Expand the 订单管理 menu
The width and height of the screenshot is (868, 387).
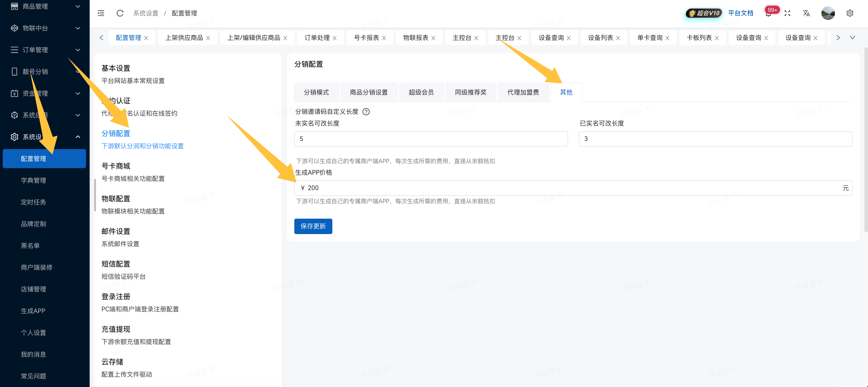point(78,50)
